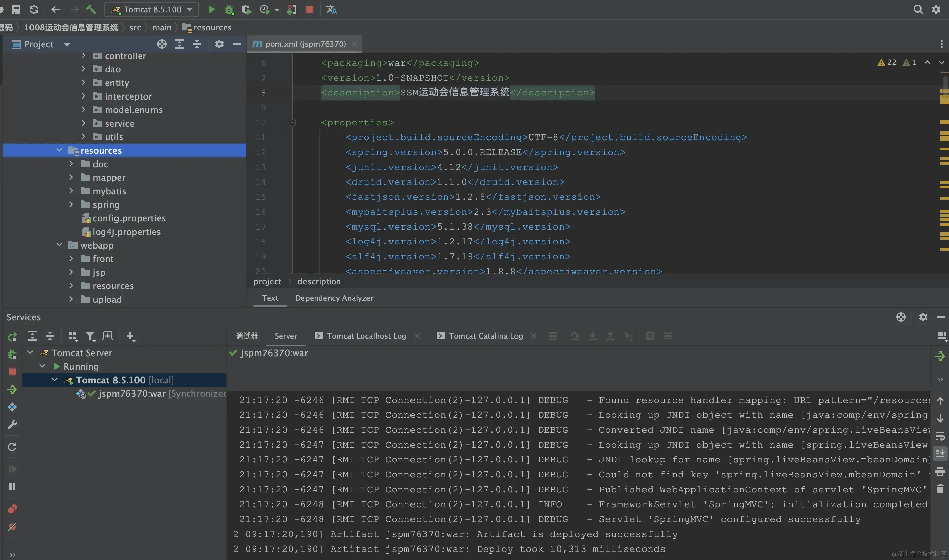
Task: Click the src breadcrumb
Action: click(135, 27)
